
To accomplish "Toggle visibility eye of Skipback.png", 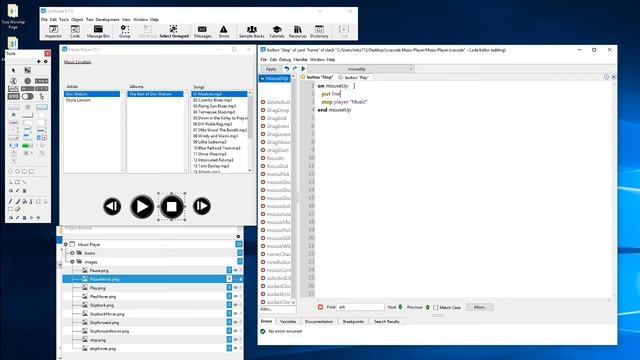I will click(x=236, y=305).
